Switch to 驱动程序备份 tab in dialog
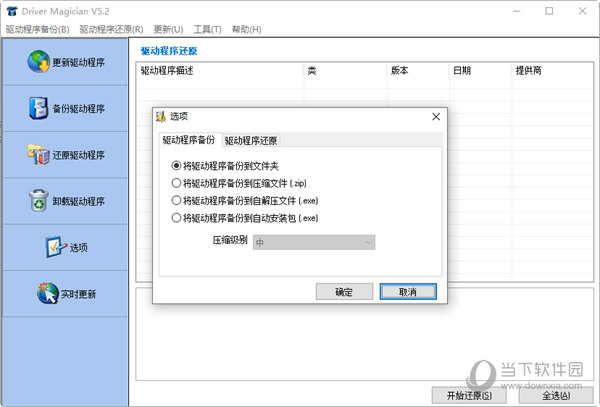Image resolution: width=600 pixels, height=407 pixels. (x=189, y=140)
